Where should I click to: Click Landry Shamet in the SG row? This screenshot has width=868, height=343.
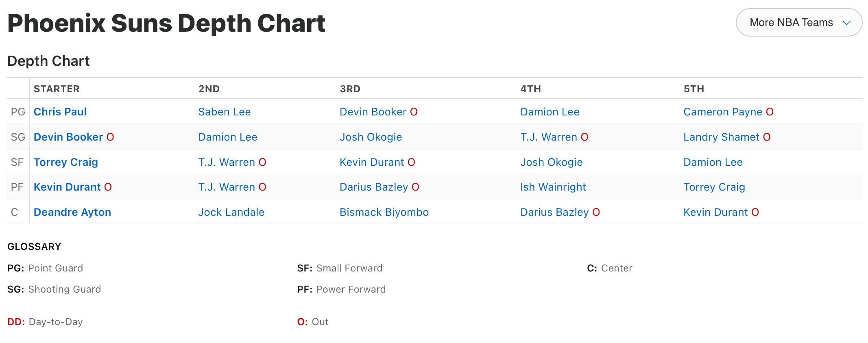721,137
